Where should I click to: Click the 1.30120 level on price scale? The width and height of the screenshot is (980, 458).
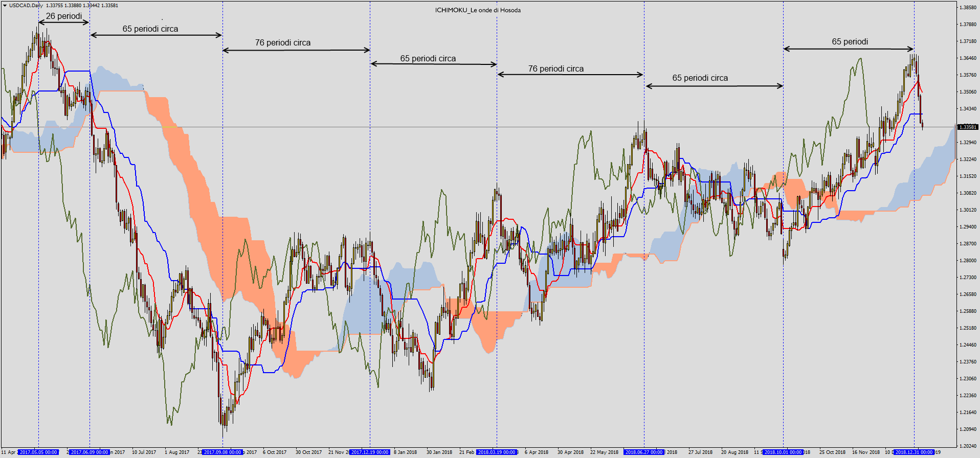(968, 210)
